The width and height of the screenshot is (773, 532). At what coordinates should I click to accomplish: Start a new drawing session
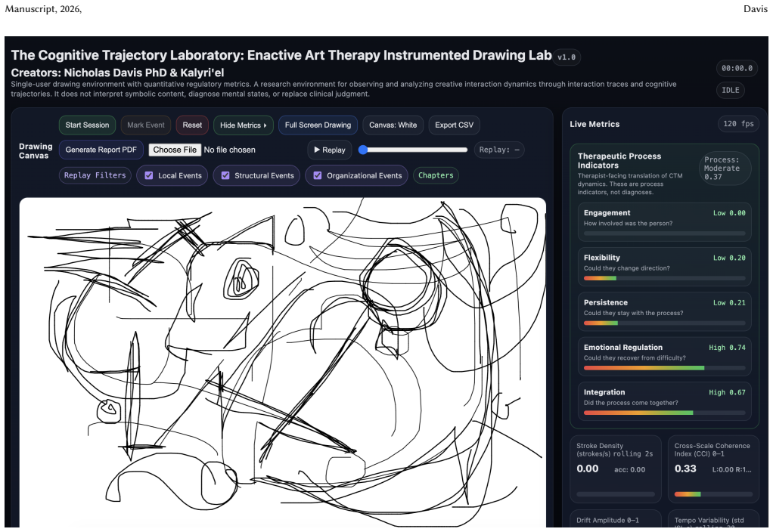pos(87,125)
